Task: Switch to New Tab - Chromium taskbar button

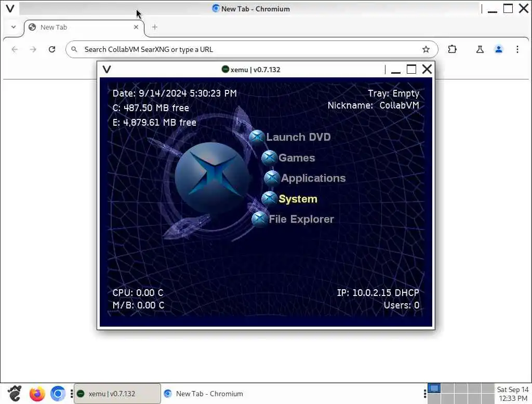Action: coord(204,394)
